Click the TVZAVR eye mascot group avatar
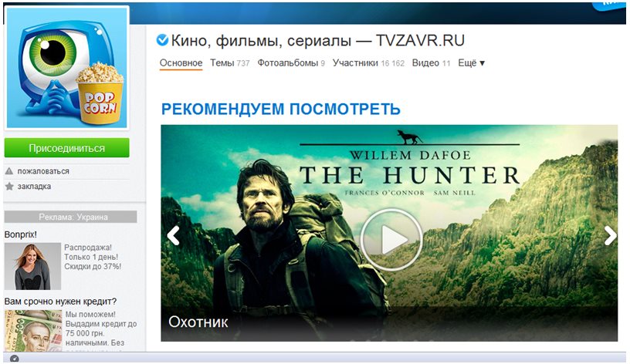The height and width of the screenshot is (364, 630). click(x=66, y=67)
